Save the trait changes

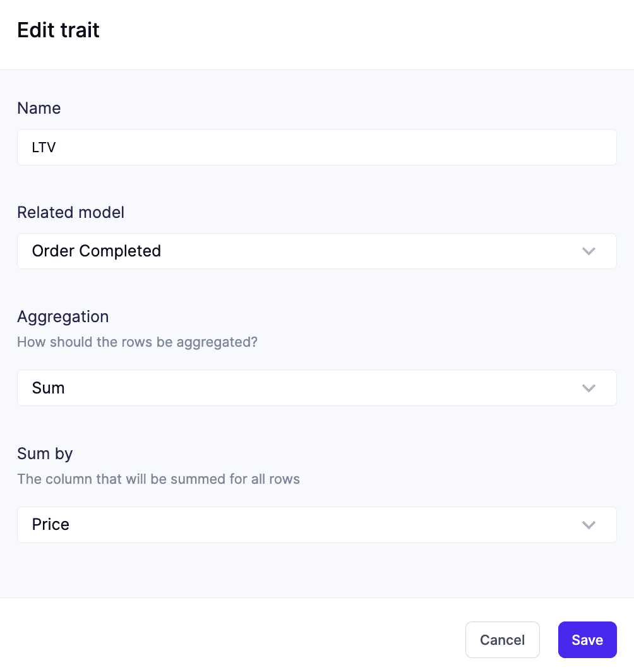coord(587,640)
